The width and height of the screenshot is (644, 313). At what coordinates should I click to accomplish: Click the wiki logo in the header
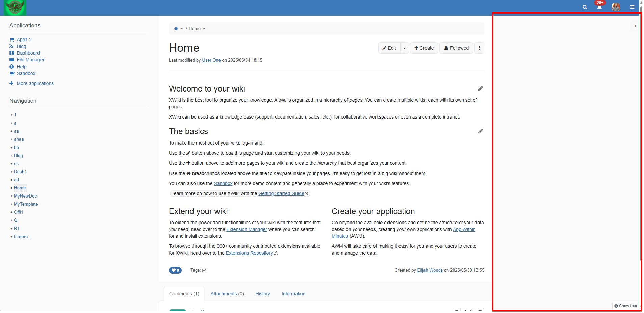pyautogui.click(x=15, y=7)
